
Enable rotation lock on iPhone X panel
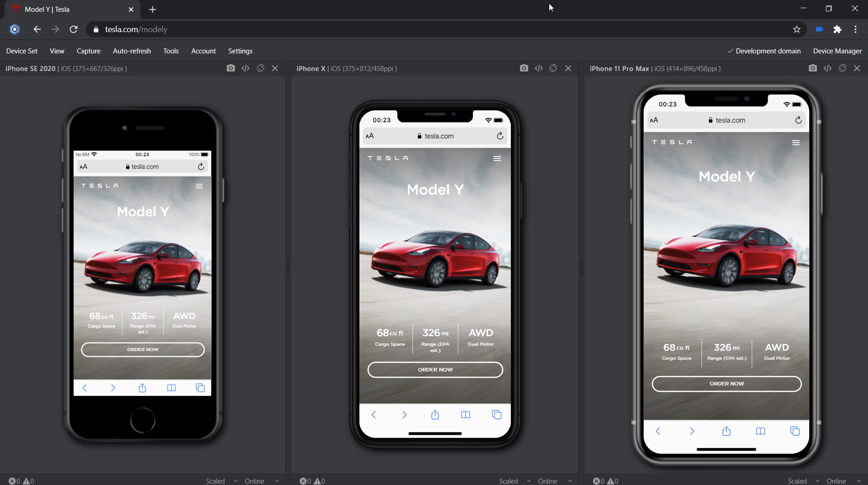point(553,68)
